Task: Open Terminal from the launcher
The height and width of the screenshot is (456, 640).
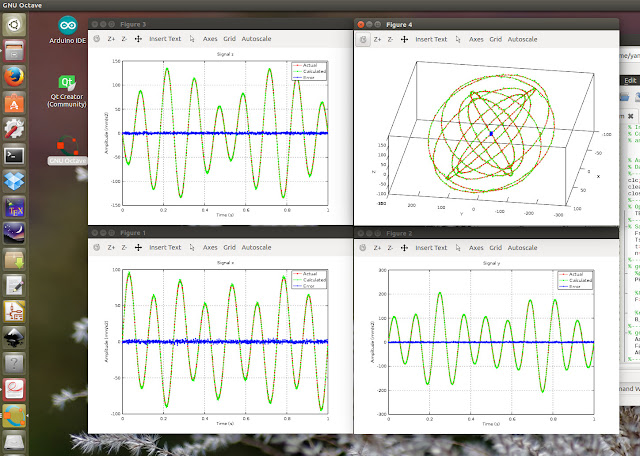Action: click(14, 156)
